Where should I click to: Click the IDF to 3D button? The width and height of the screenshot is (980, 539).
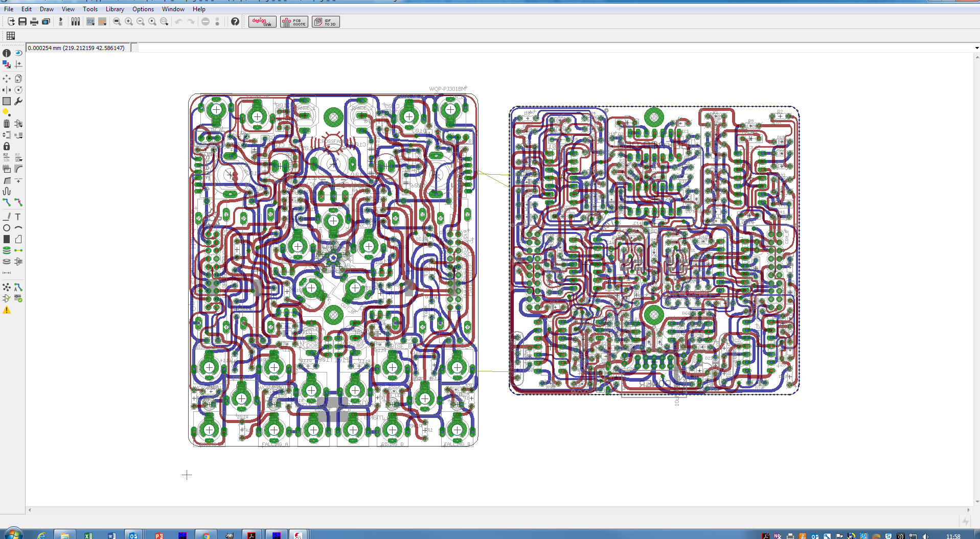[326, 21]
